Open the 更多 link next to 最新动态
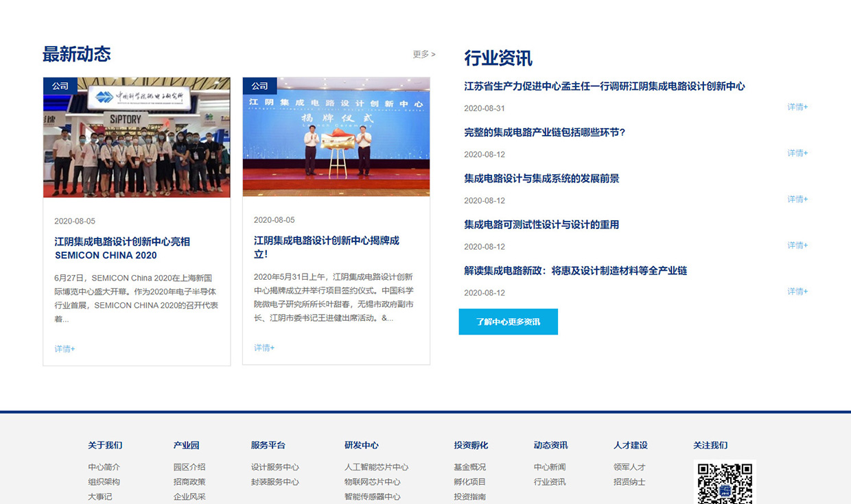The height and width of the screenshot is (504, 851). pos(423,54)
